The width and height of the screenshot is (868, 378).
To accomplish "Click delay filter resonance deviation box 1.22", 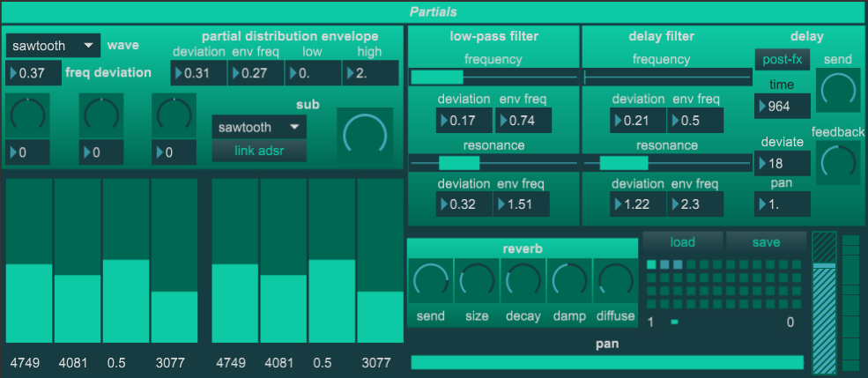I will click(x=638, y=204).
